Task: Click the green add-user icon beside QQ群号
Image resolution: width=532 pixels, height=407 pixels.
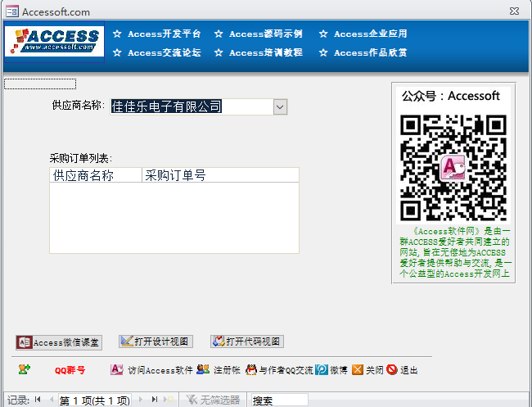Action: tap(25, 369)
